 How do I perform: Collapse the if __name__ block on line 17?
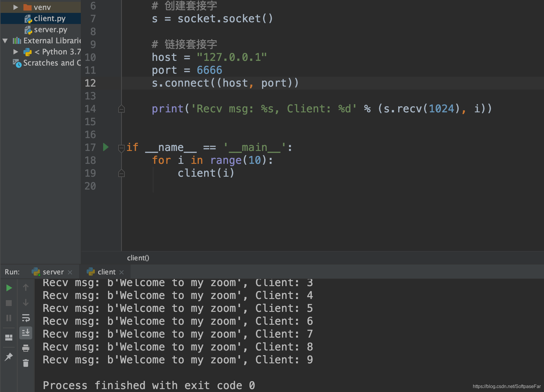click(121, 148)
